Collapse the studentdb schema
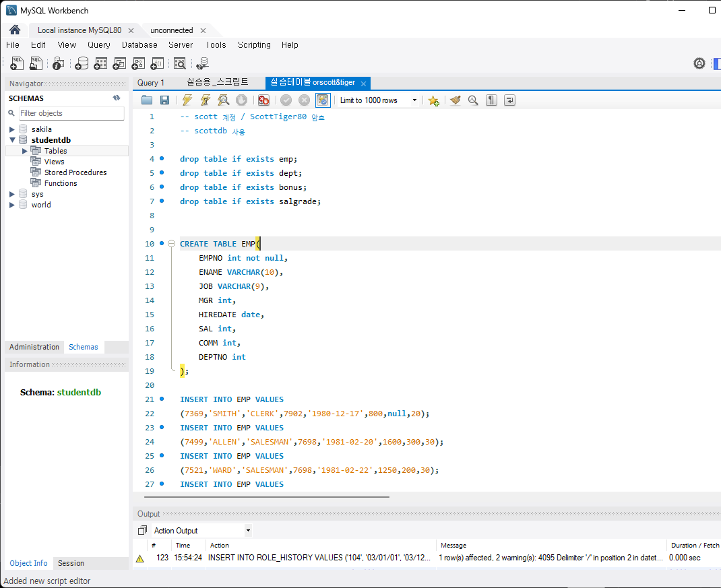Viewport: 721px width, 588px height. (x=12, y=139)
